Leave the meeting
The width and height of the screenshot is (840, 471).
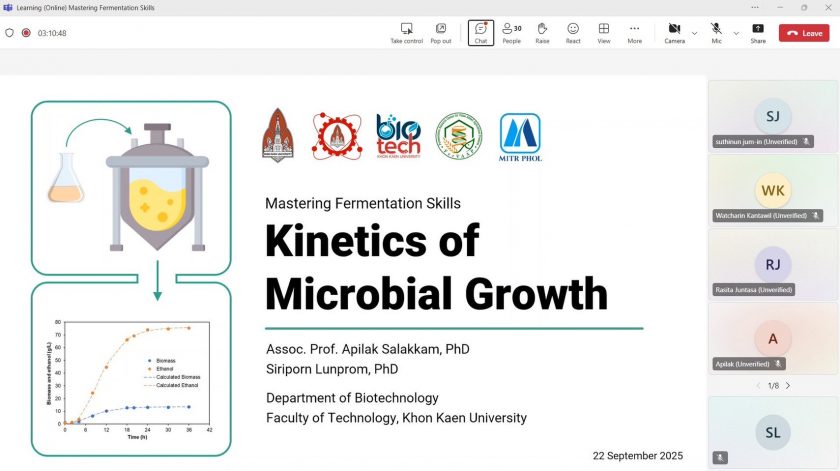pos(804,33)
